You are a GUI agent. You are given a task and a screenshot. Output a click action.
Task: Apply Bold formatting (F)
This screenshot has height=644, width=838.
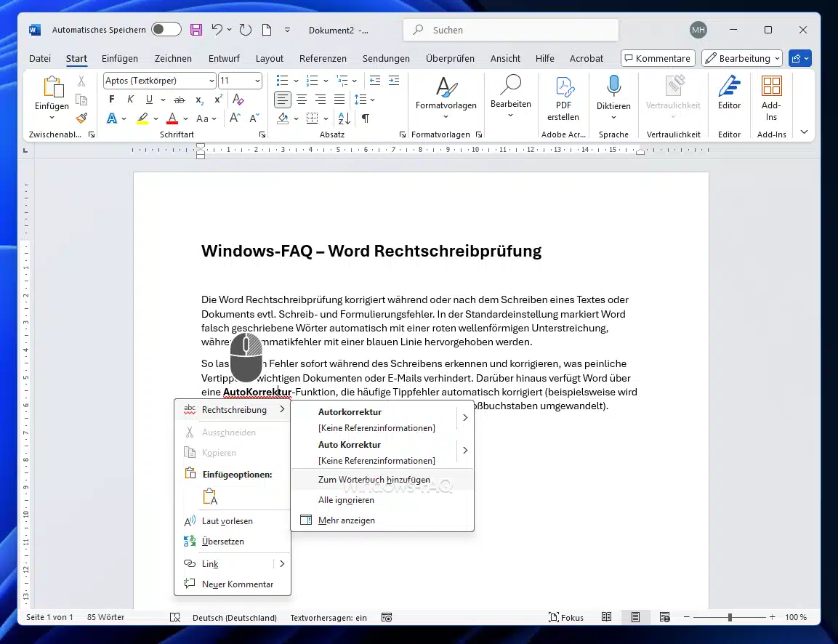pos(112,100)
